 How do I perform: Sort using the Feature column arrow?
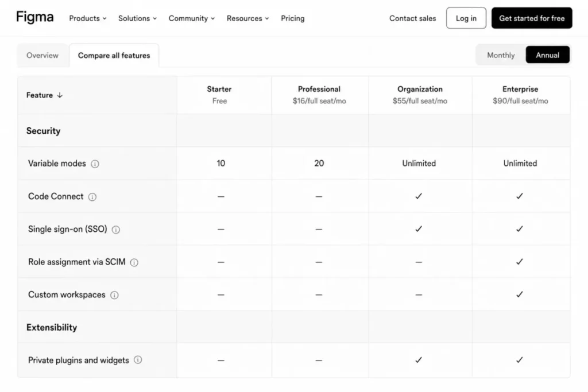coord(60,95)
